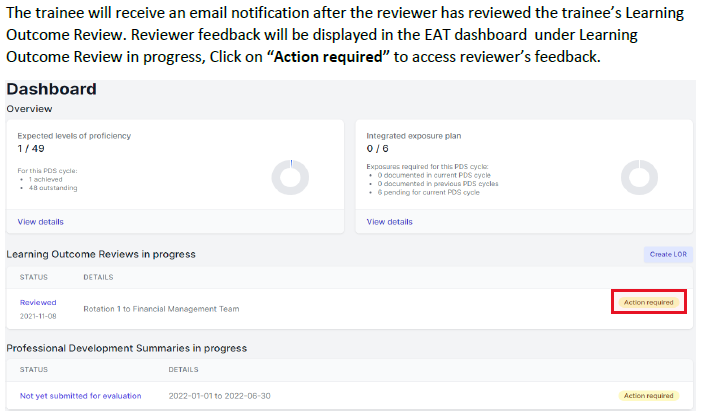Click STATUS column header in Professional Development Summaries
This screenshot has width=704, height=420.
point(34,369)
